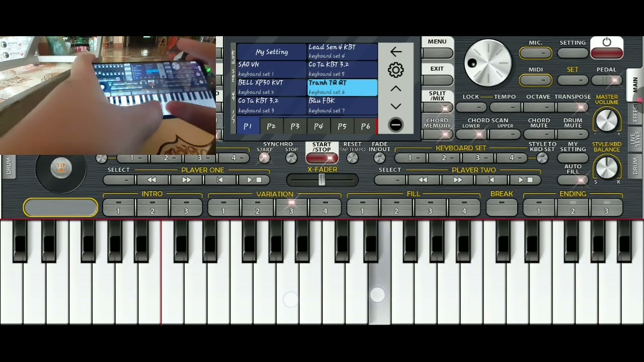
Task: Choose Lead Sen 4 KBT keyboard set
Action: coord(342,51)
